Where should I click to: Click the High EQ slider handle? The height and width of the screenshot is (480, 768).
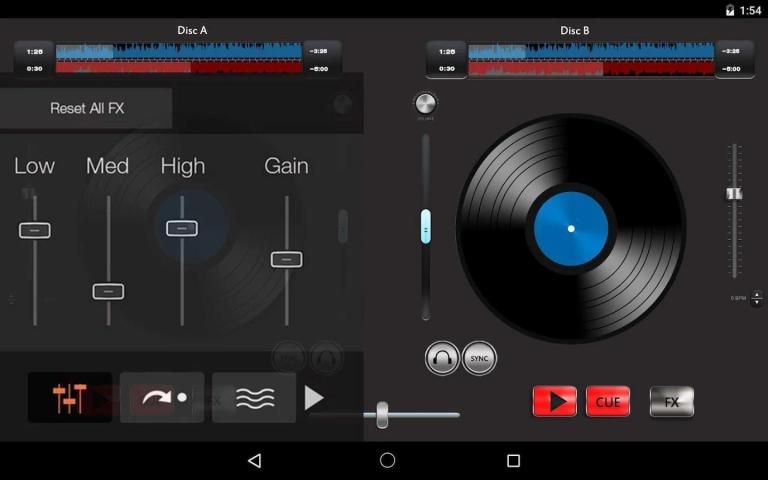coord(182,228)
